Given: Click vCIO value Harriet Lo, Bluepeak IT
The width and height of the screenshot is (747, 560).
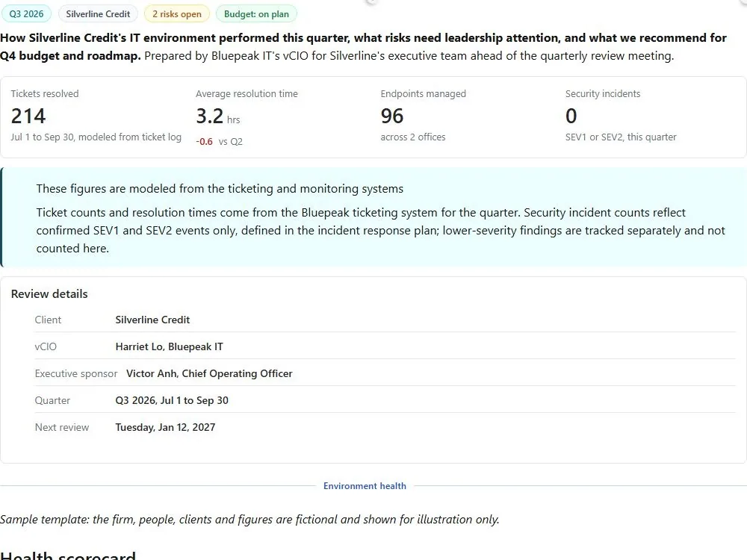Looking at the screenshot, I should [x=169, y=346].
